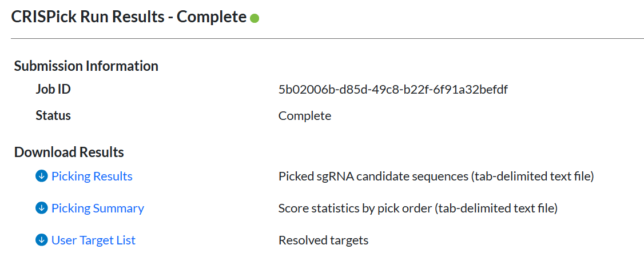
Task: Click the horizontal divider below the title
Action: coord(327,39)
